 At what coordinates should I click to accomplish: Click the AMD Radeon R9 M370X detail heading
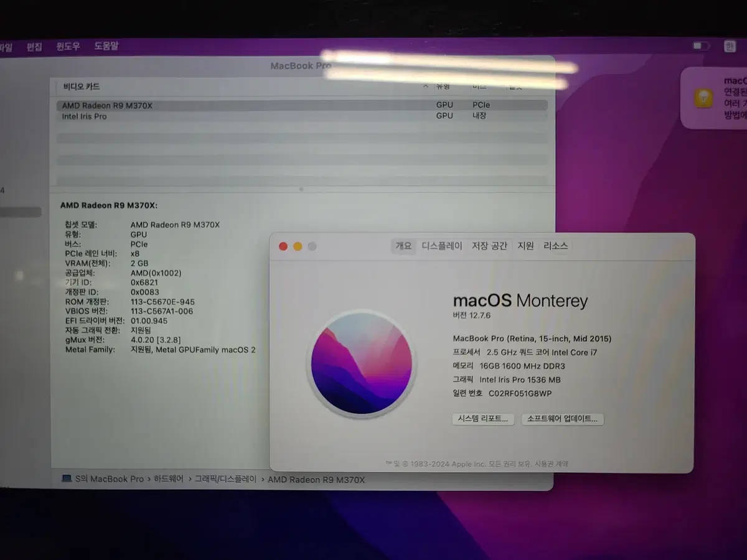[x=109, y=205]
